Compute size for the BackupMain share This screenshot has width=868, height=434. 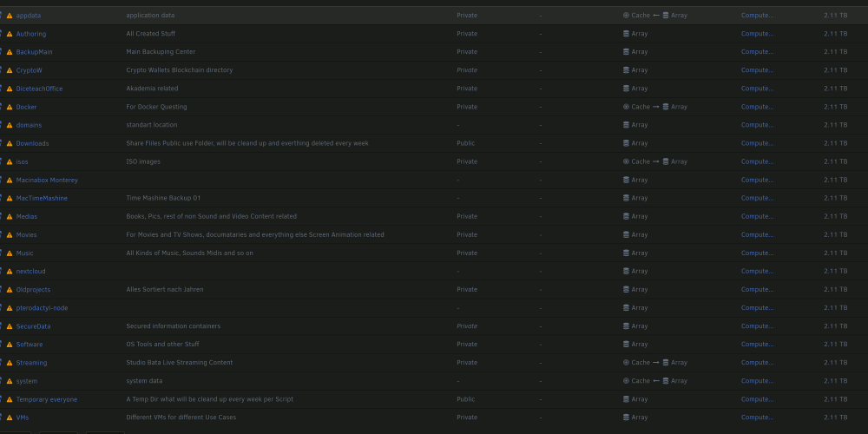[x=757, y=52]
